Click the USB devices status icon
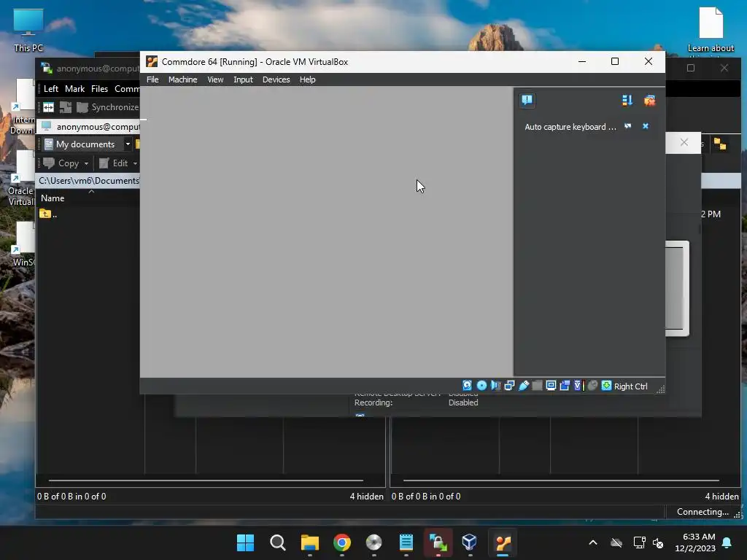The image size is (747, 560). pyautogui.click(x=524, y=386)
